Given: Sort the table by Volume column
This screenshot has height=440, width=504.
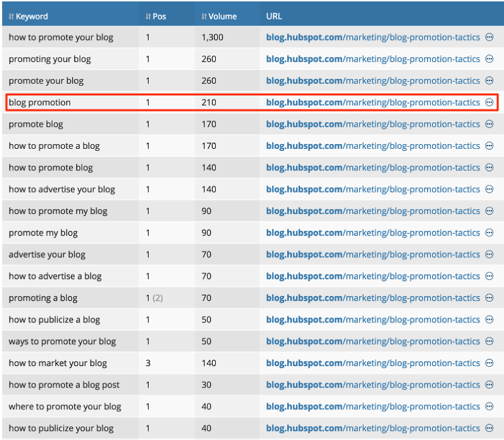Looking at the screenshot, I should (220, 17).
